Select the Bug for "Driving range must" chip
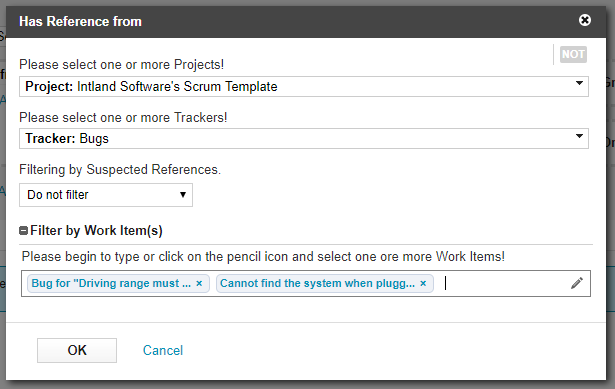615x389 pixels. pyautogui.click(x=111, y=283)
